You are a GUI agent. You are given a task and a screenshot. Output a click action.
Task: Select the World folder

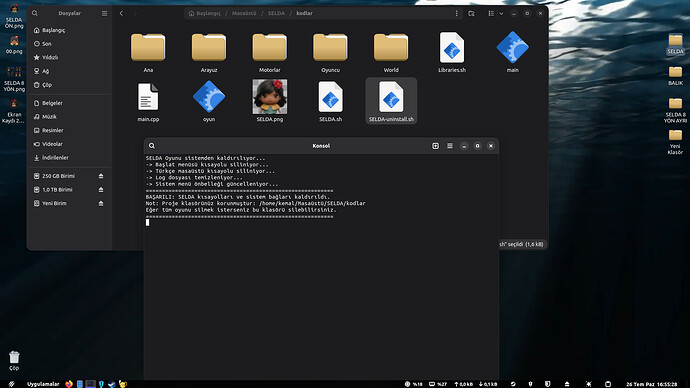coord(391,52)
